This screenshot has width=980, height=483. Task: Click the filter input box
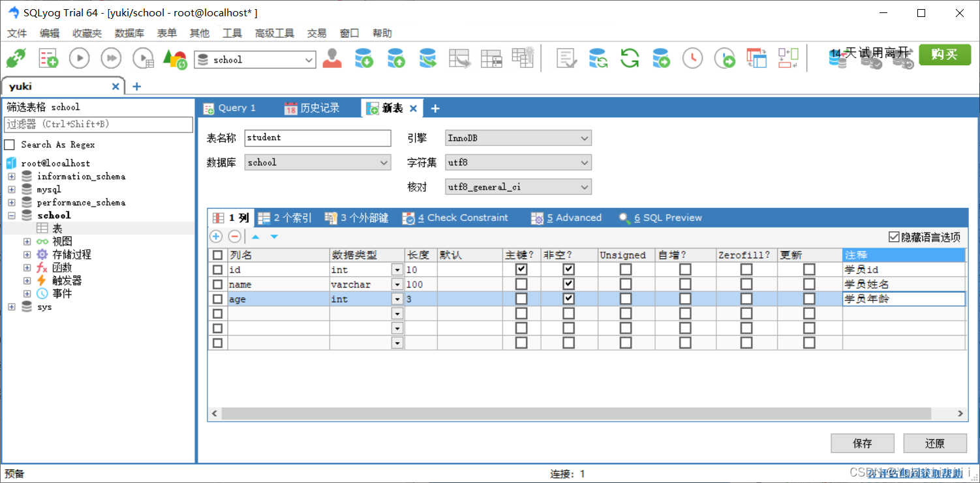click(x=99, y=124)
